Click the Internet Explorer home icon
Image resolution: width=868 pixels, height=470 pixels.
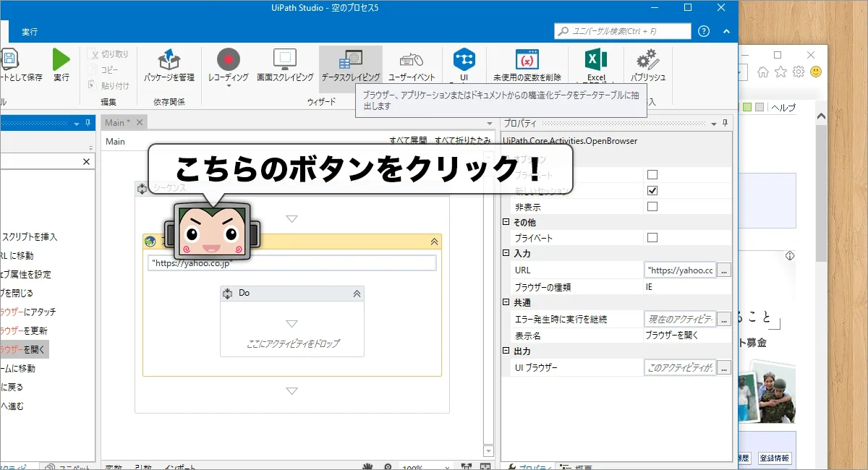(x=762, y=72)
